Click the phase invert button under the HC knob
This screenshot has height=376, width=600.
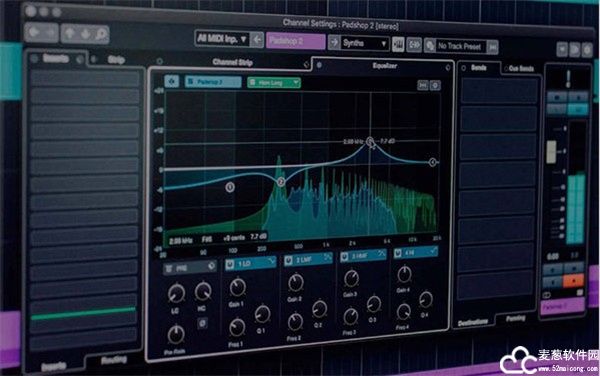202,324
